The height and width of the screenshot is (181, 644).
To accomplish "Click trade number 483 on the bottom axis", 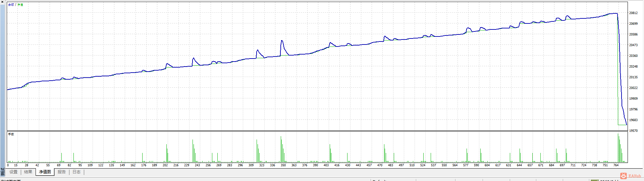I will [x=390, y=165].
